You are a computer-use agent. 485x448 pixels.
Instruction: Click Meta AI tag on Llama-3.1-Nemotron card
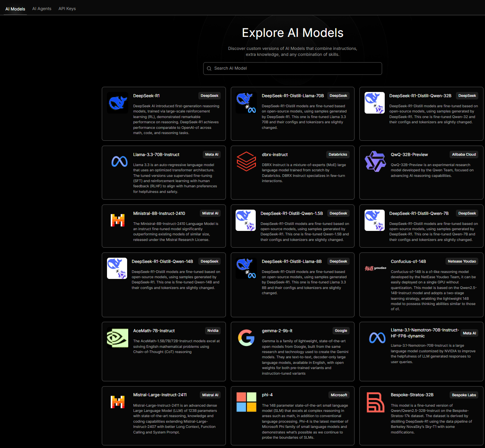(x=469, y=333)
